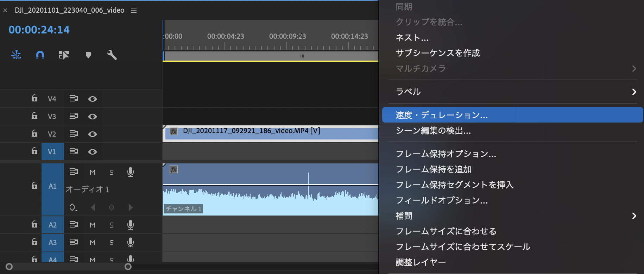Enable voice-over record on A1
644x274 pixels.
[131, 172]
